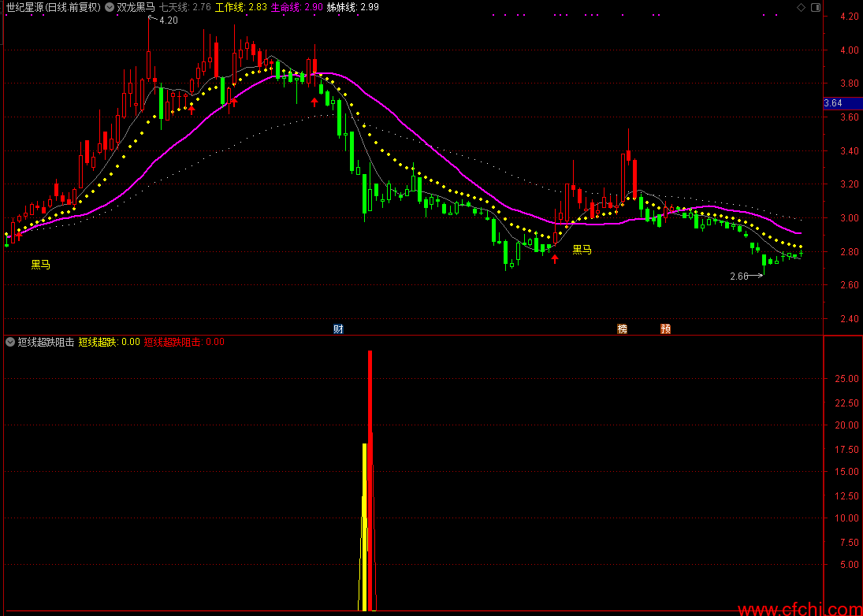Click the red buy arrow under the 2.80 low
863x616 pixels.
[x=555, y=258]
